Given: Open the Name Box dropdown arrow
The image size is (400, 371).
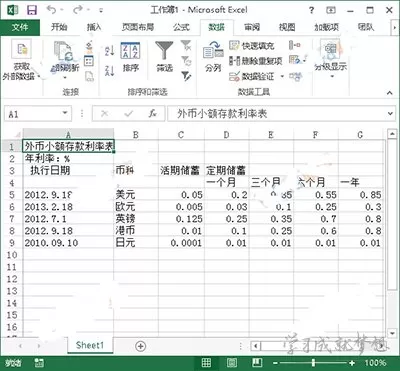Looking at the screenshot, I should coord(66,114).
